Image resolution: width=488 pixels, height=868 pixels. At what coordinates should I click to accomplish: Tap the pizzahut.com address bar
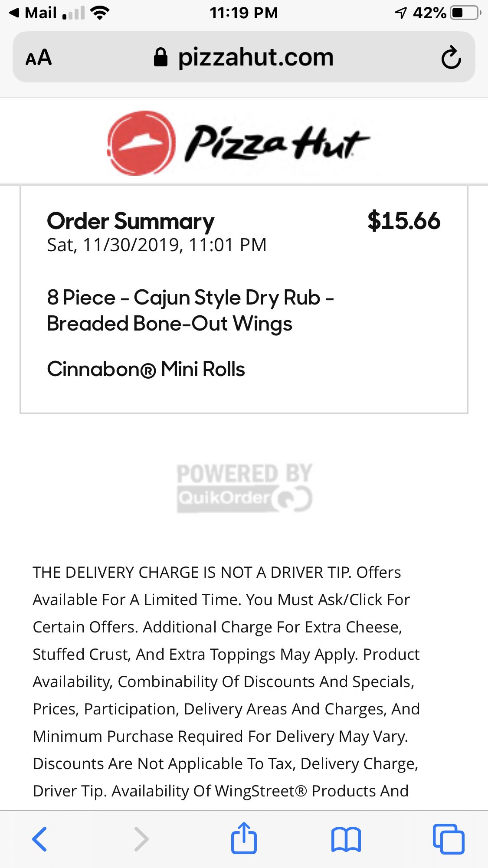tap(255, 57)
